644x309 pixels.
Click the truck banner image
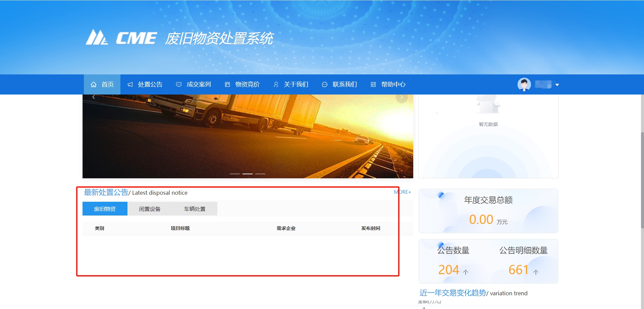pyautogui.click(x=248, y=137)
